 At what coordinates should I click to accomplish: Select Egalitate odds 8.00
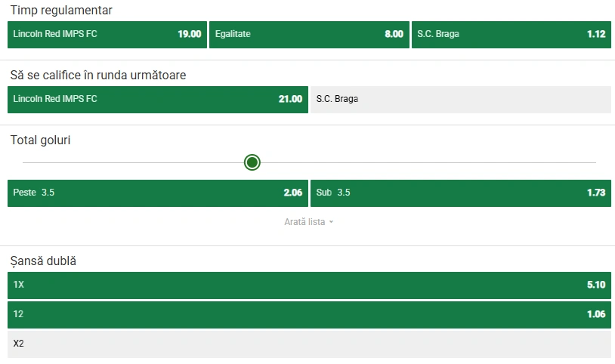309,35
